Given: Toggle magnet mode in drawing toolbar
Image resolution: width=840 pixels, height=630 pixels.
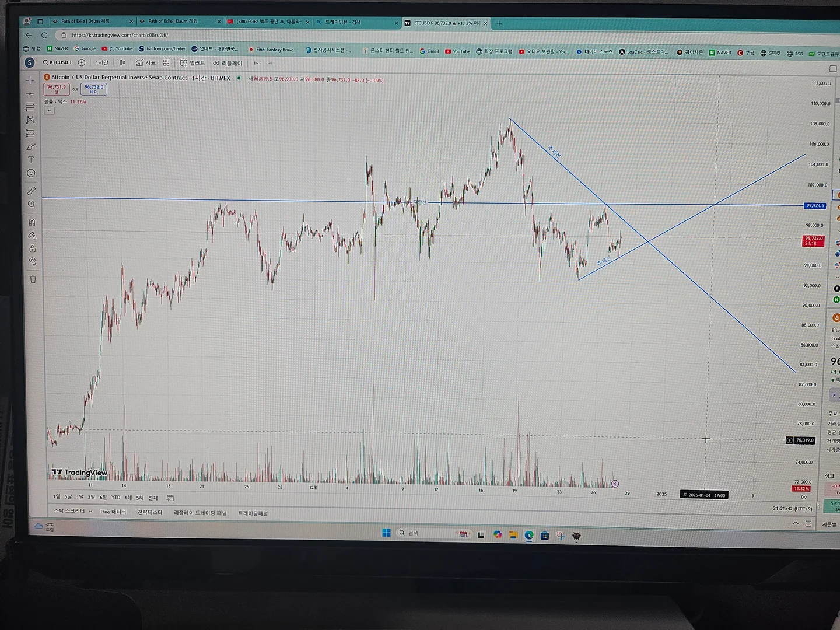Looking at the screenshot, I should pyautogui.click(x=32, y=222).
